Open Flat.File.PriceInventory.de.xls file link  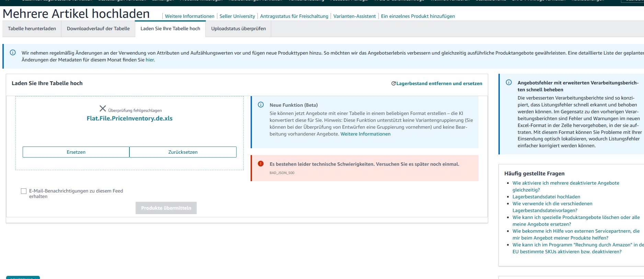point(129,118)
